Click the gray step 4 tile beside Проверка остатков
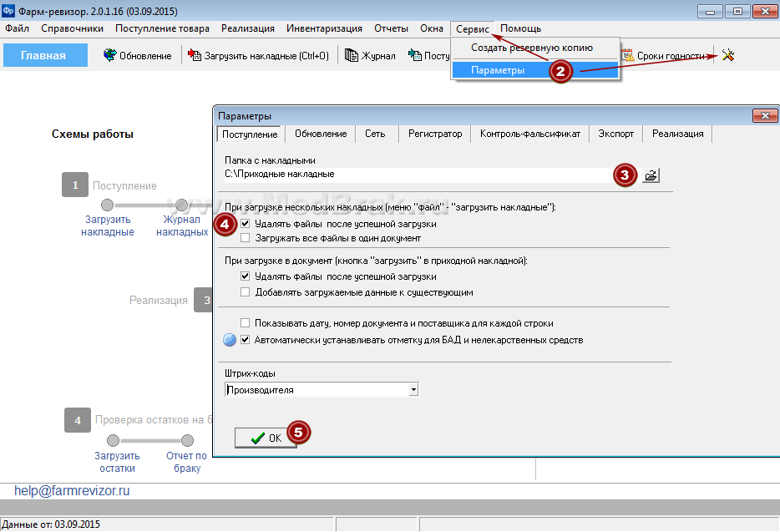Screen dimensions: 780x532 point(78,420)
